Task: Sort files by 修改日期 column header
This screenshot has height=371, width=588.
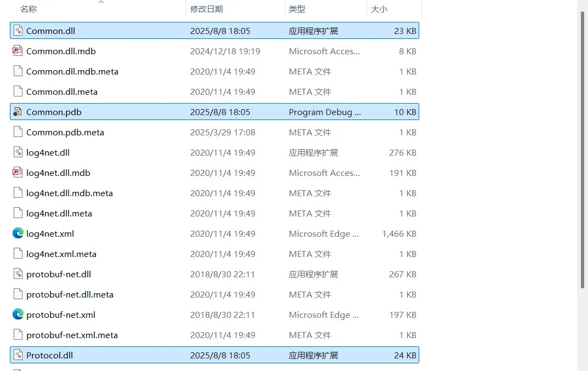Action: [x=207, y=9]
